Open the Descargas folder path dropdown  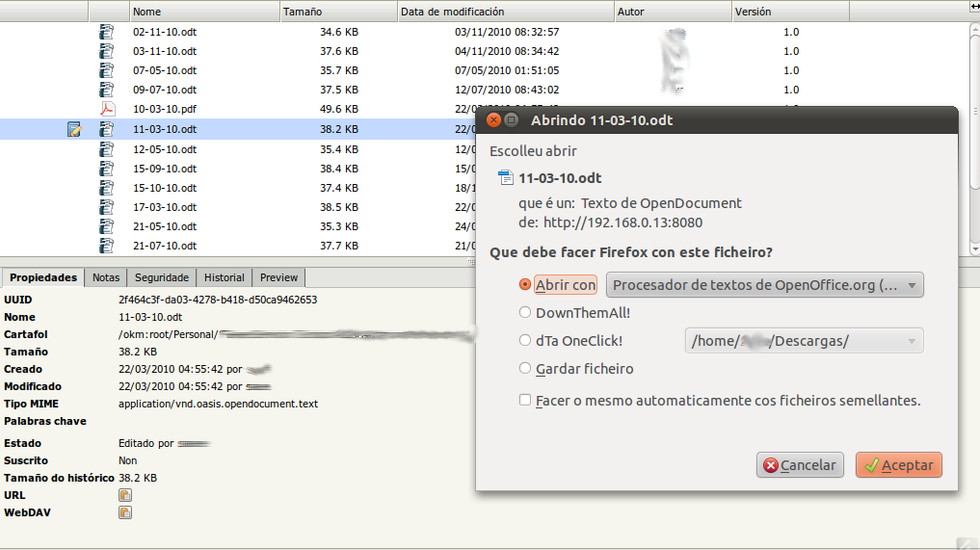[804, 341]
